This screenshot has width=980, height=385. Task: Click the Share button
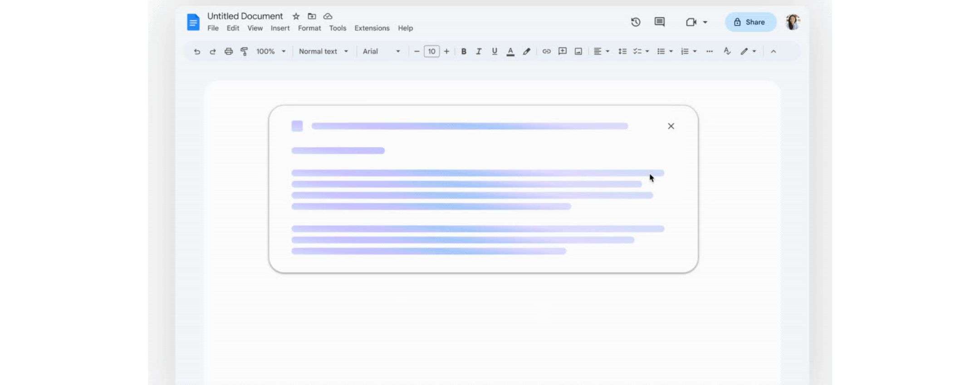[x=750, y=22]
